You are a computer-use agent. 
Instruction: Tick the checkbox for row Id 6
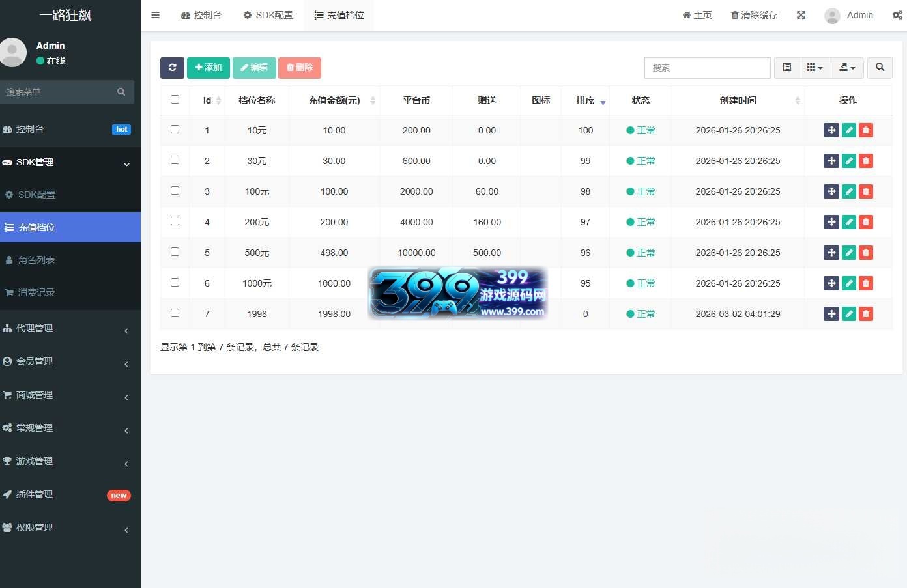point(175,283)
